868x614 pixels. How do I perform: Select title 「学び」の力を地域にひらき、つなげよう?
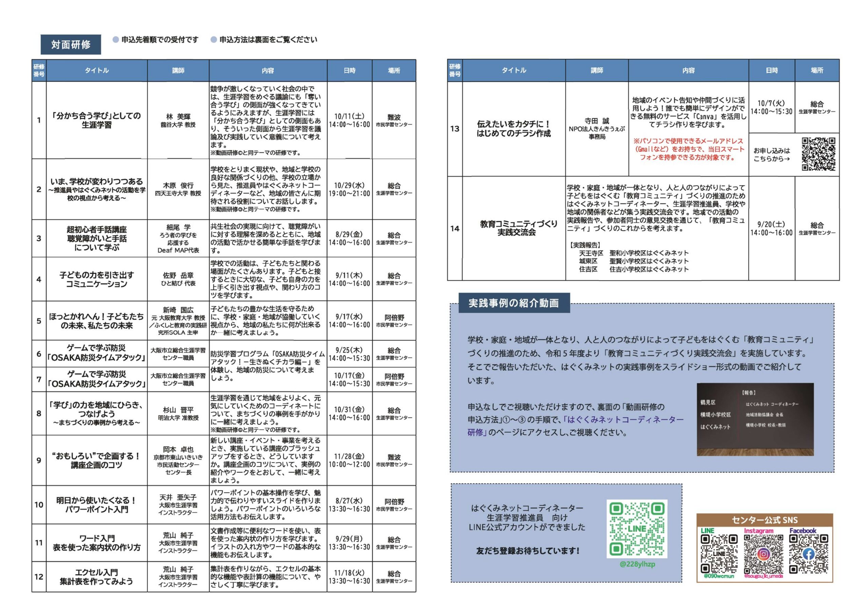tap(97, 409)
